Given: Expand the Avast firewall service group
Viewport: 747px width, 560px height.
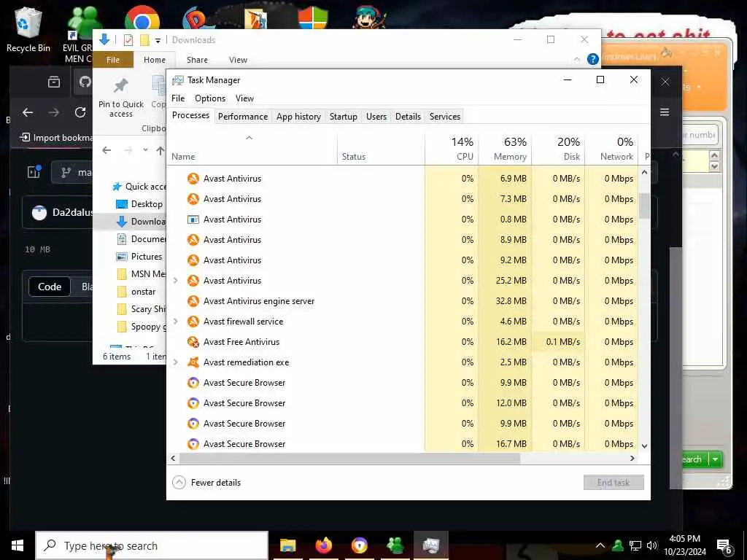Looking at the screenshot, I should [x=175, y=322].
